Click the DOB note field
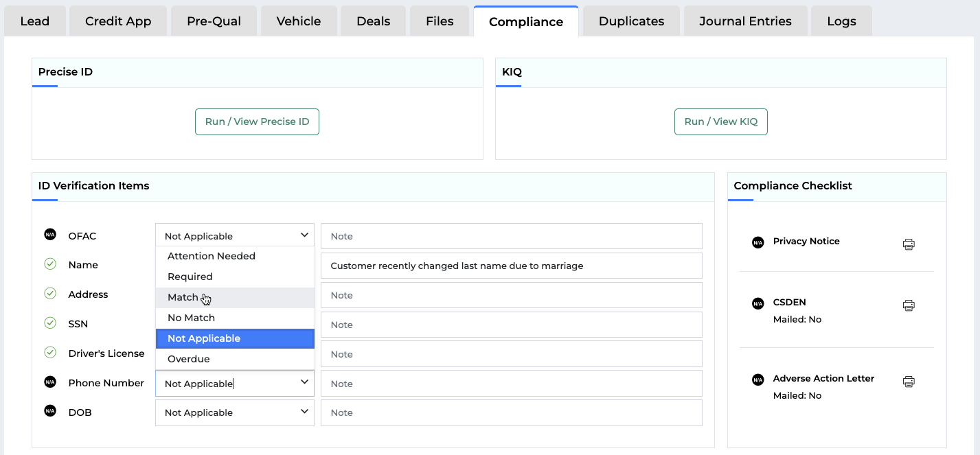Image resolution: width=980 pixels, height=455 pixels. click(512, 412)
